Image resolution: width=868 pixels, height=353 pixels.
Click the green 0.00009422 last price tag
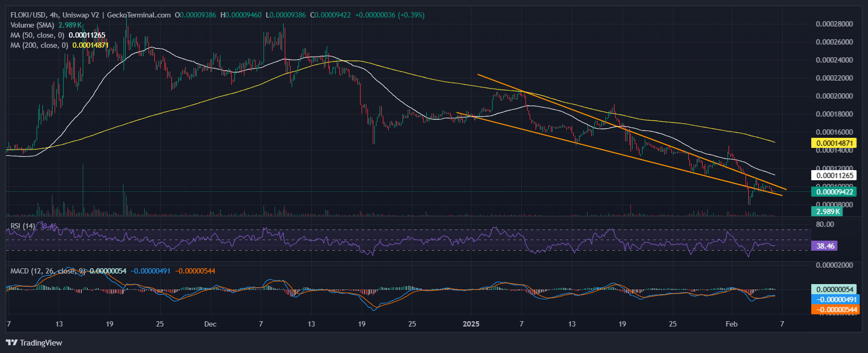835,192
